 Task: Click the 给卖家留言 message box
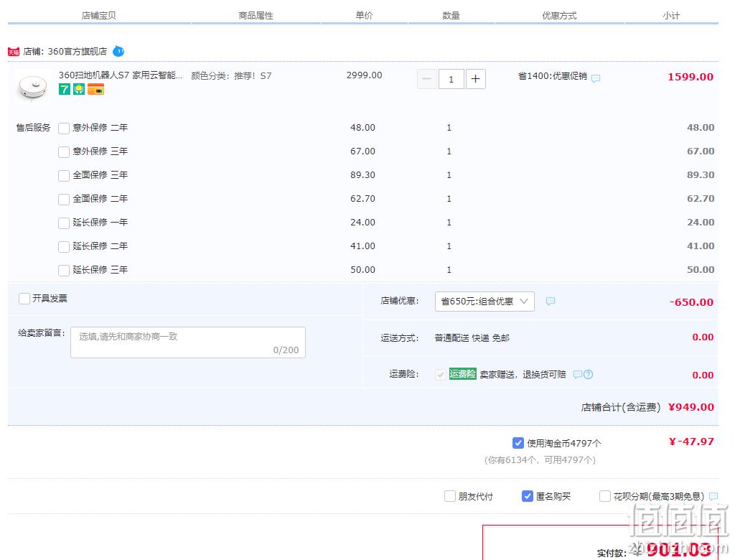pos(188,342)
